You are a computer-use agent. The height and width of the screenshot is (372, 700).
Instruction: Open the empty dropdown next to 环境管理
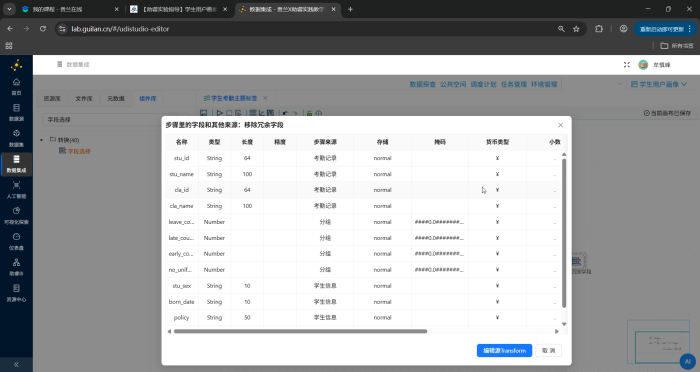593,84
